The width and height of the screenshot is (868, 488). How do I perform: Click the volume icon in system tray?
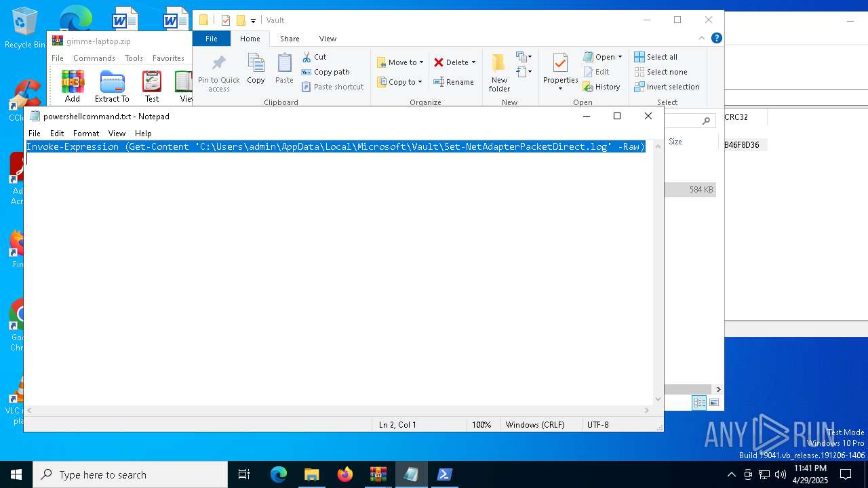click(781, 474)
